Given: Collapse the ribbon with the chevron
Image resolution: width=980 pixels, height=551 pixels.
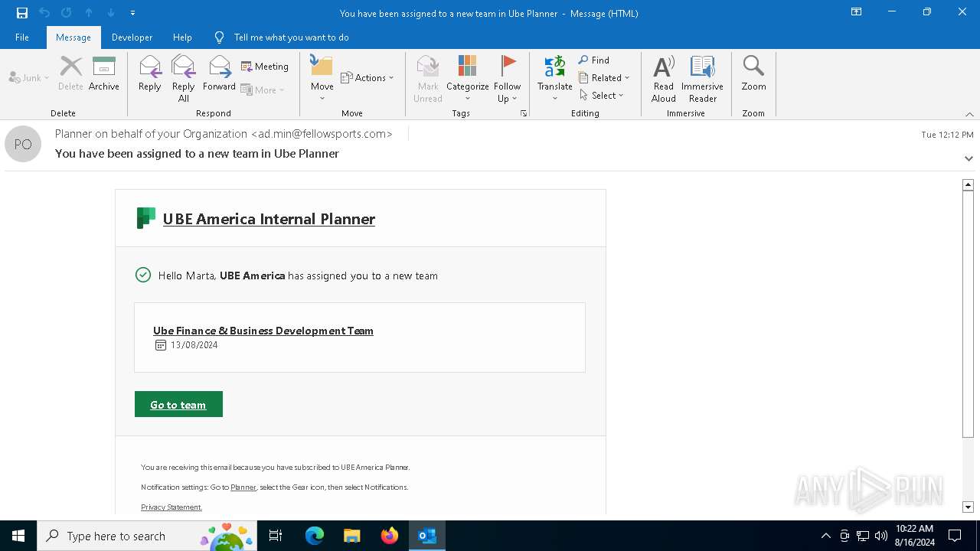Looking at the screenshot, I should coord(969,114).
